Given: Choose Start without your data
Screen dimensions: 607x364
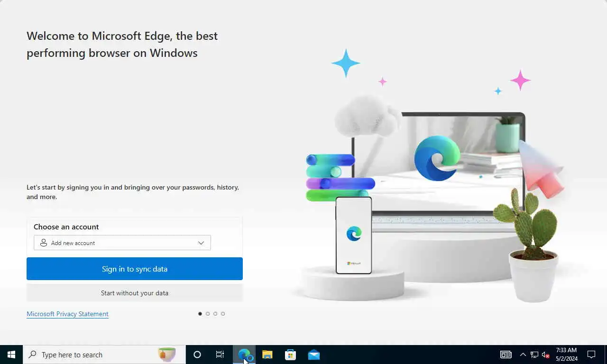Looking at the screenshot, I should click(135, 293).
